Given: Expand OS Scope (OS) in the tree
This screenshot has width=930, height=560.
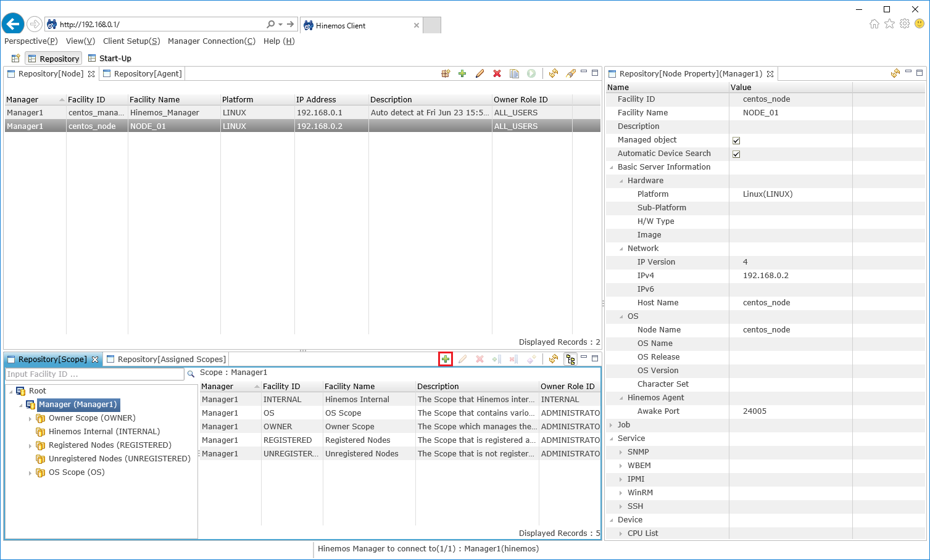Looking at the screenshot, I should pyautogui.click(x=30, y=472).
